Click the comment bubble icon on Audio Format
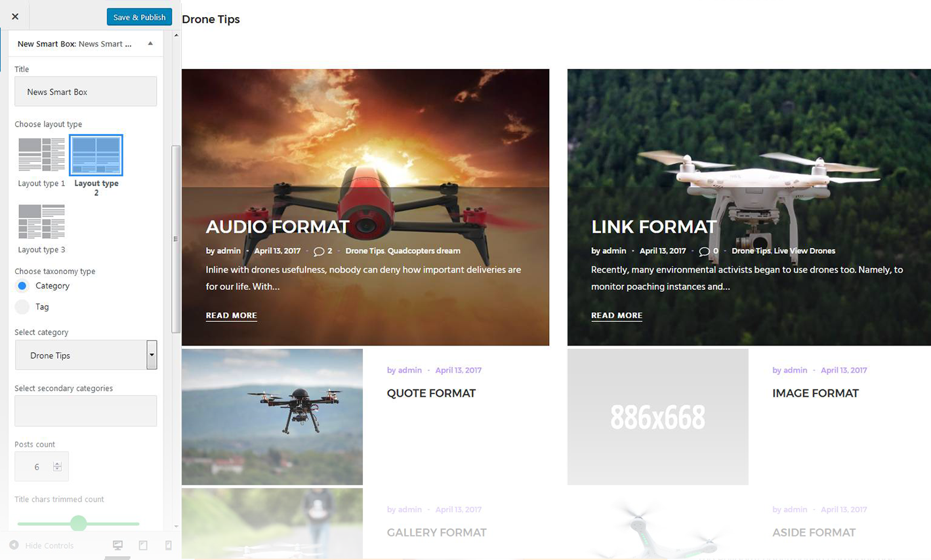Screen dimensions: 931x560 click(319, 251)
